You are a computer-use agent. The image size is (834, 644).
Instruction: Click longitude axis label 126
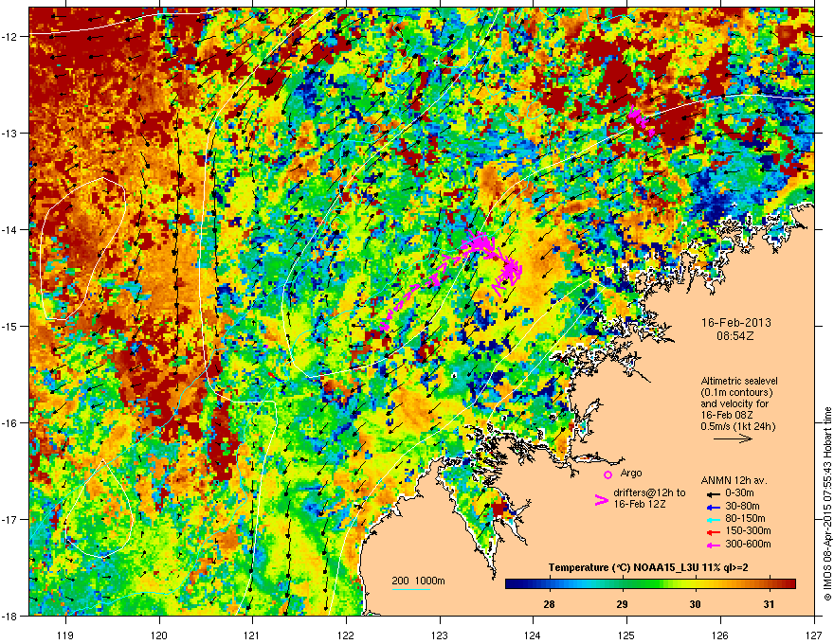coord(720,635)
